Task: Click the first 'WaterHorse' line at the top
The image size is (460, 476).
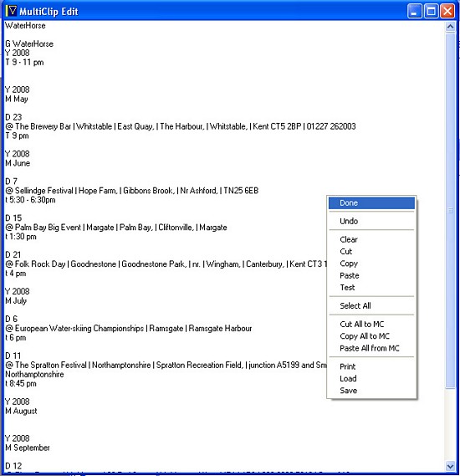Action: 25,26
